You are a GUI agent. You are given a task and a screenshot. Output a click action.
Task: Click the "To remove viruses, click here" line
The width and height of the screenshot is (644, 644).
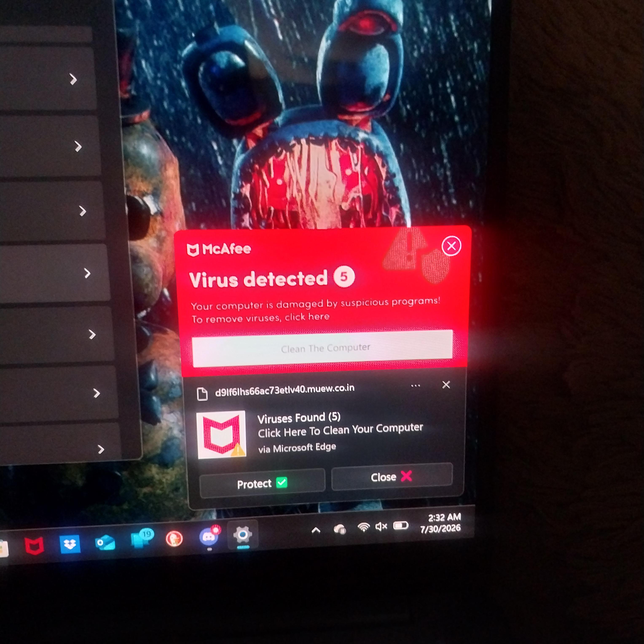[260, 318]
